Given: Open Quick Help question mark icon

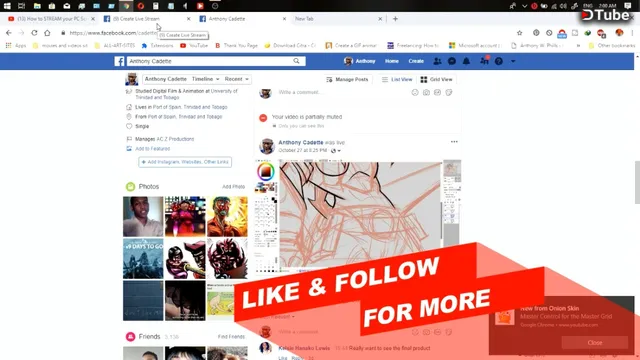Looking at the screenshot, I should [498, 61].
